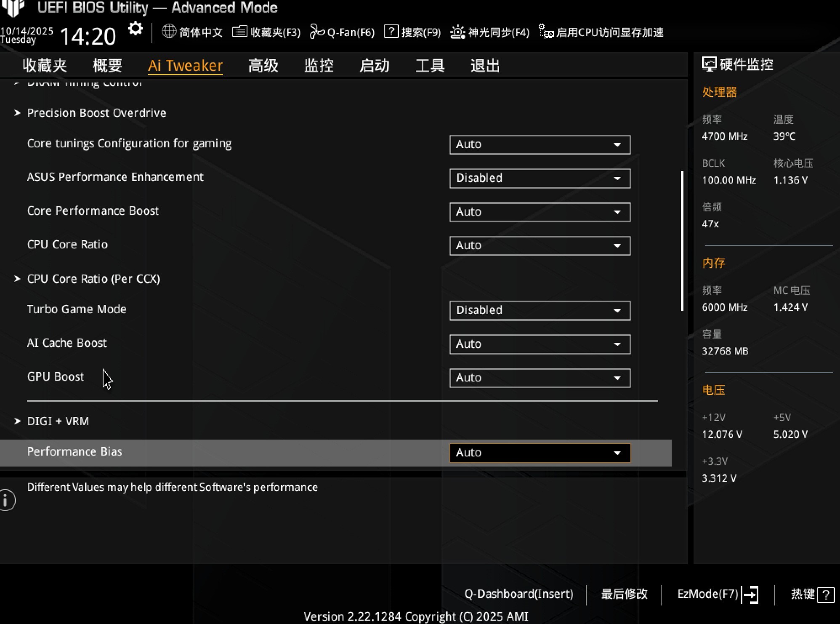Switch to EzMode(F7)
840x624 pixels.
pyautogui.click(x=708, y=594)
